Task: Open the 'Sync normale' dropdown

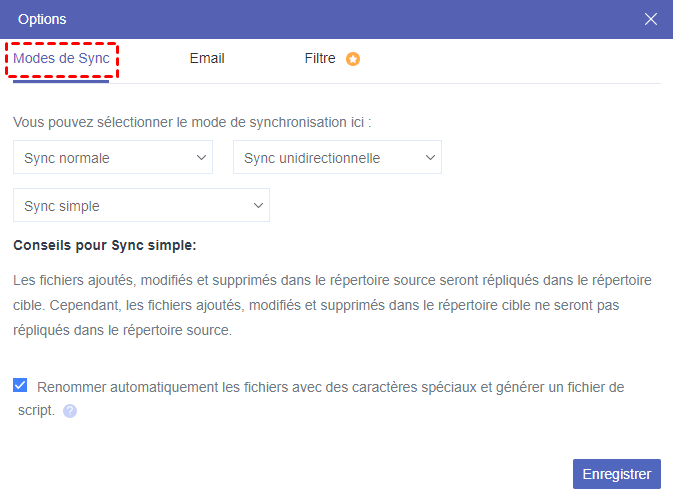Action: pos(113,157)
